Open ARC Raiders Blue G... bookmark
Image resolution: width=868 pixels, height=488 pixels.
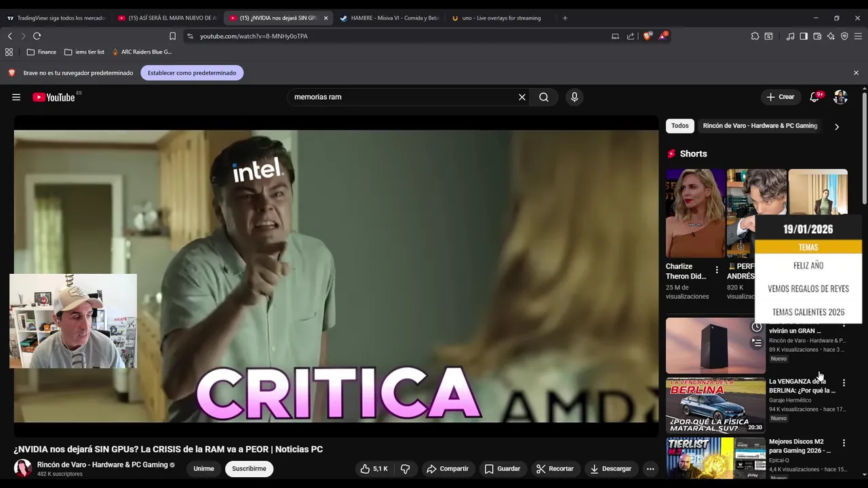coord(141,52)
